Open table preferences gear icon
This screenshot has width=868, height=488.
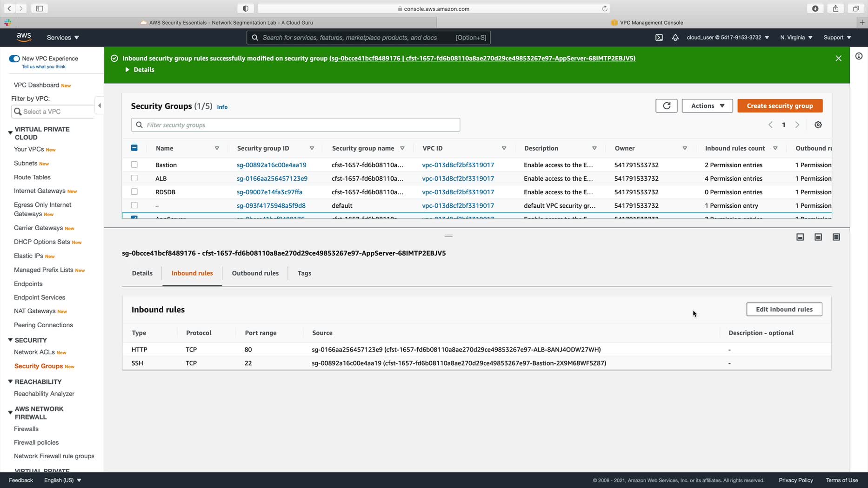point(818,125)
